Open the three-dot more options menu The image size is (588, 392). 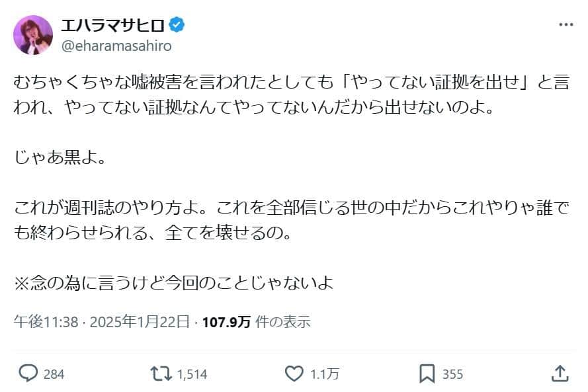click(566, 25)
